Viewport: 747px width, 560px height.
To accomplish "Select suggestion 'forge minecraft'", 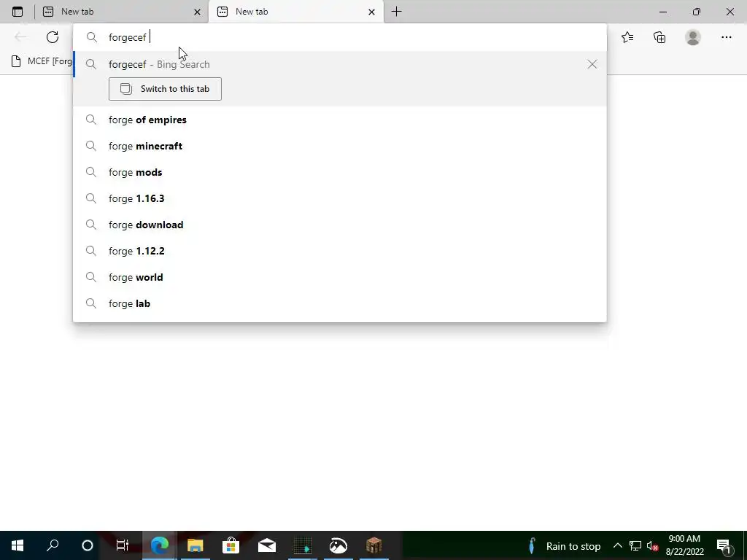I will click(340, 146).
